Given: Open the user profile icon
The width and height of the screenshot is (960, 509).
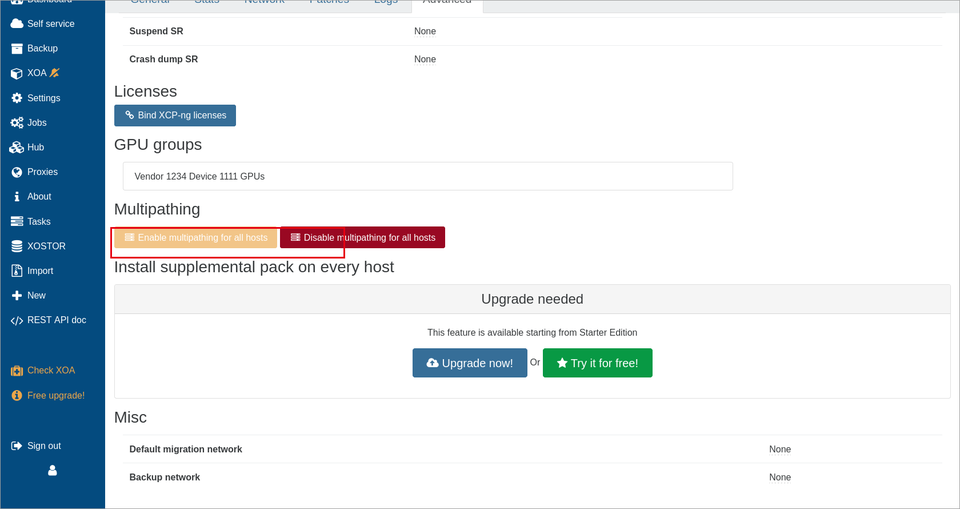Looking at the screenshot, I should [52, 470].
